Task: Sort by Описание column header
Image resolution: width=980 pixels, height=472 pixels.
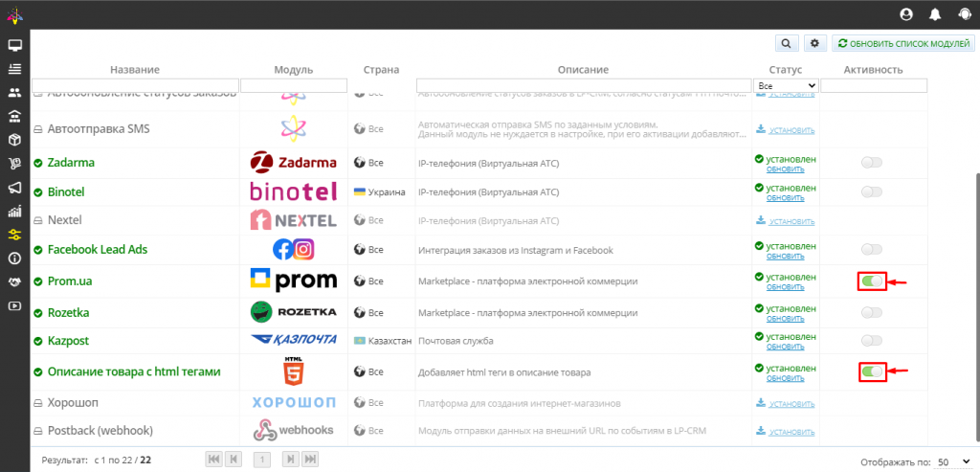Action: 583,69
